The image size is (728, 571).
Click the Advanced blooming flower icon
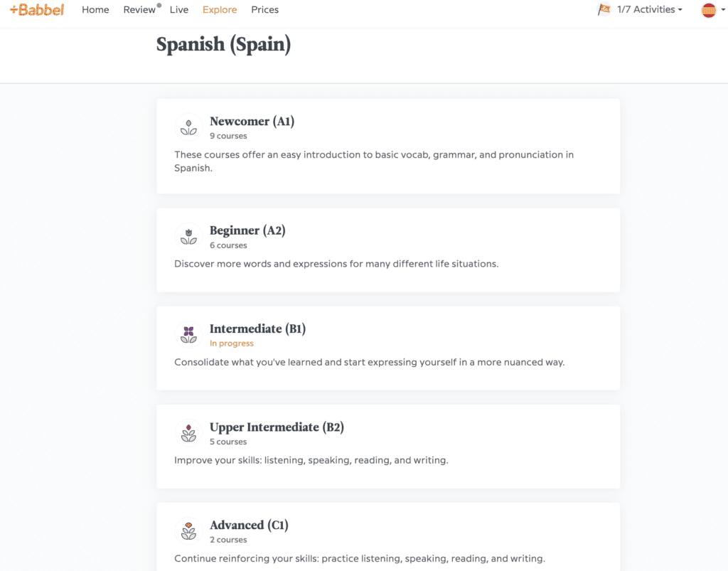(188, 530)
